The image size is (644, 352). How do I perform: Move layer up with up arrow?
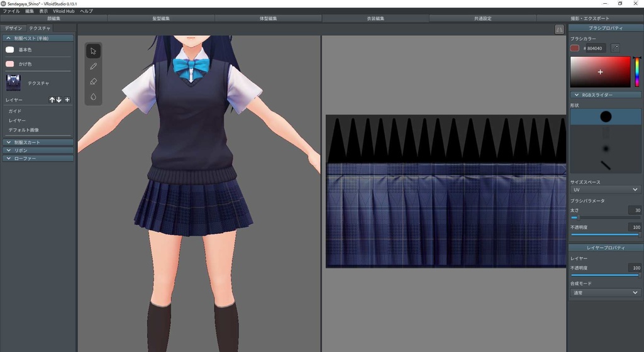pyautogui.click(x=52, y=100)
